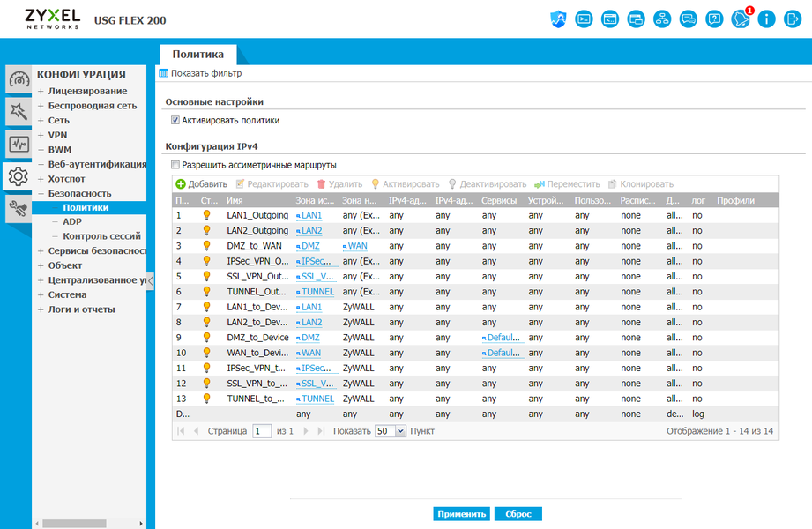Open the items-per-page dropdown showing 50
The width and height of the screenshot is (812, 529).
coord(391,431)
